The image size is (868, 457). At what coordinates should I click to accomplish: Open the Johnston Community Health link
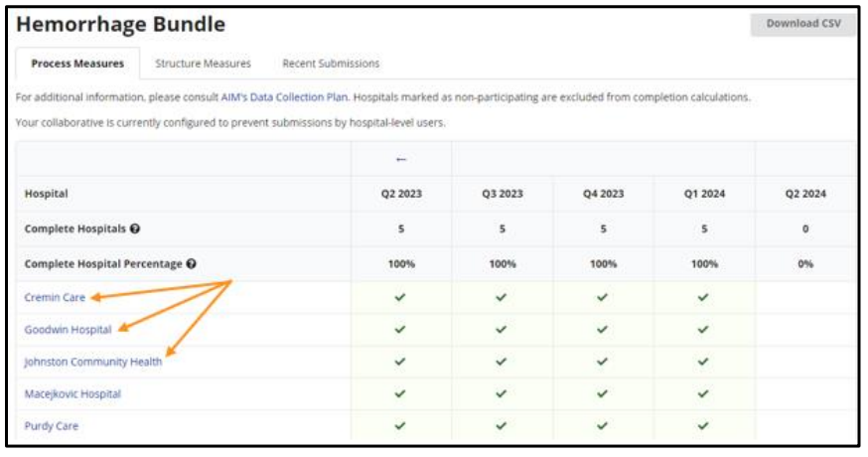pyautogui.click(x=92, y=362)
